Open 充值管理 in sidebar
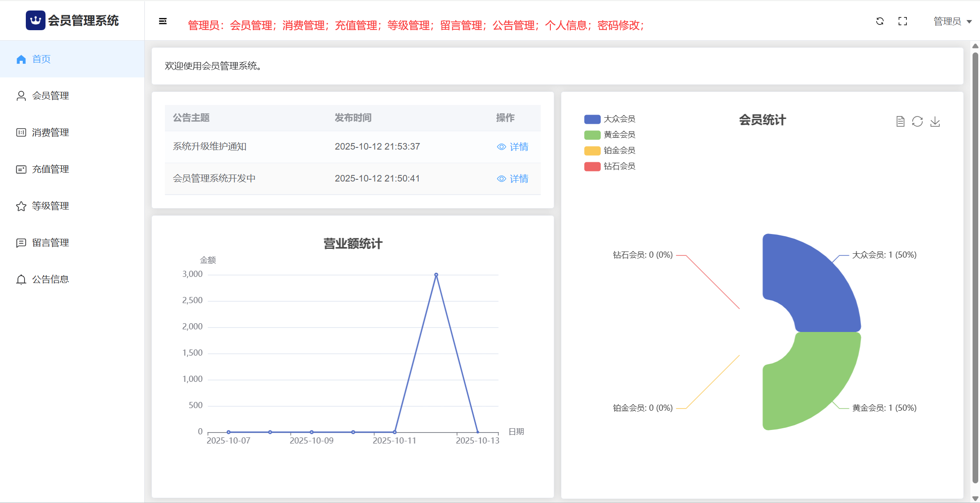The image size is (980, 503). [x=50, y=169]
